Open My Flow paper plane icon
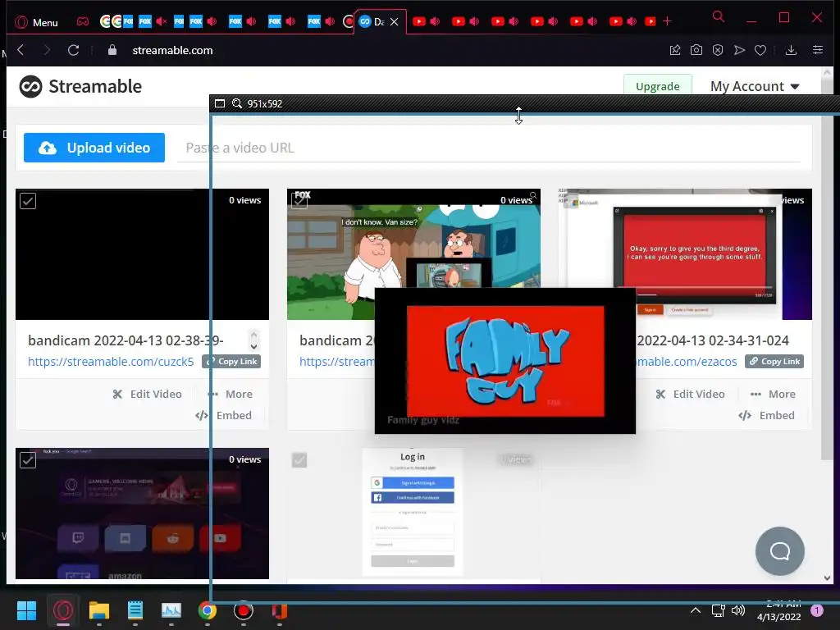840x630 pixels. 739,50
